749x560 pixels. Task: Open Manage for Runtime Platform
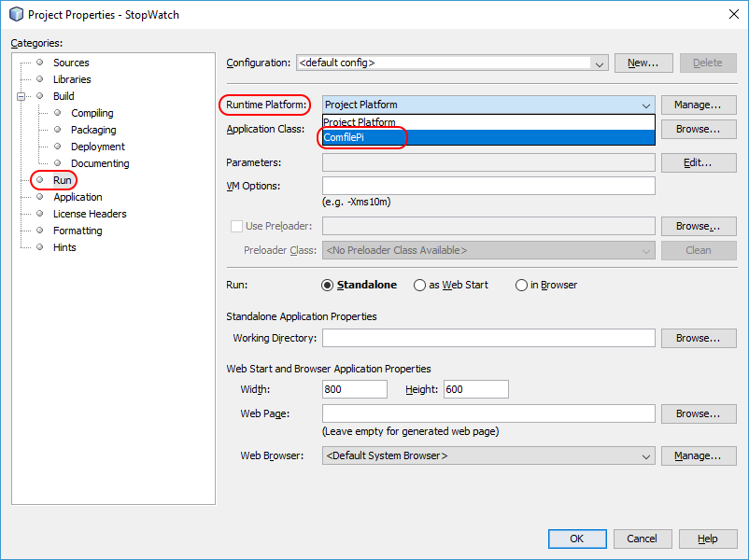click(x=698, y=105)
